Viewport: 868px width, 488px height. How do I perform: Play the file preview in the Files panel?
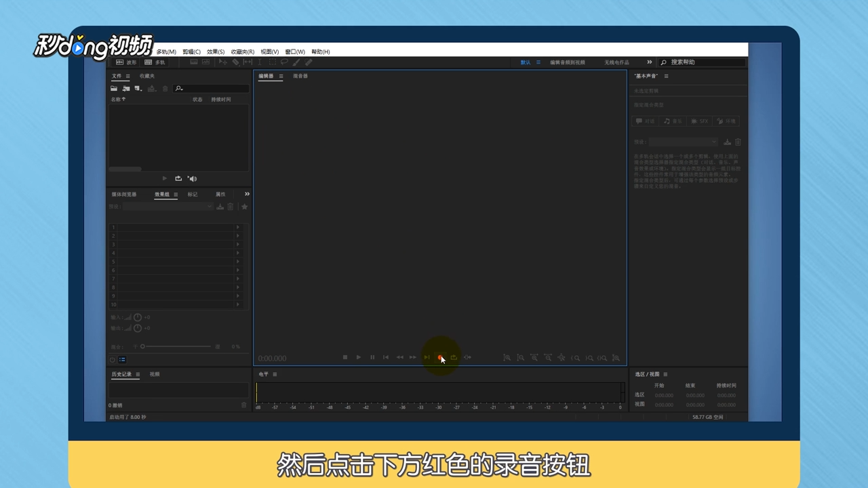click(165, 178)
